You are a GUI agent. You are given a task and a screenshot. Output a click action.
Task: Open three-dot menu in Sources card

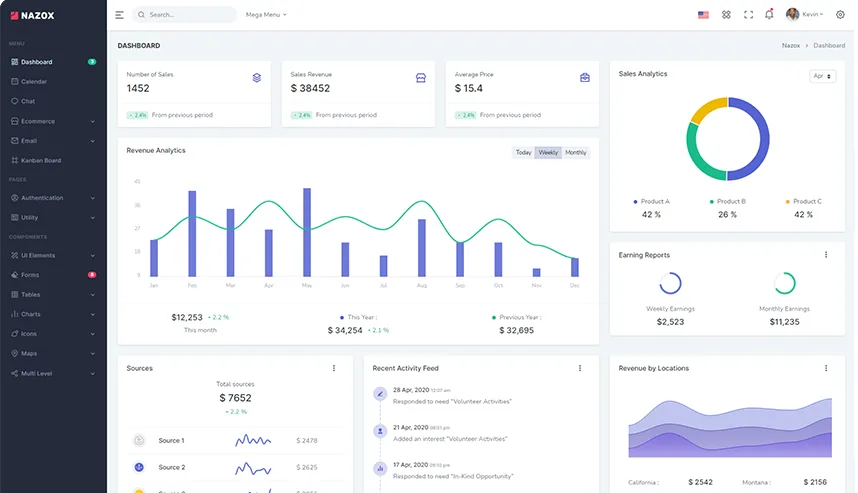(334, 368)
